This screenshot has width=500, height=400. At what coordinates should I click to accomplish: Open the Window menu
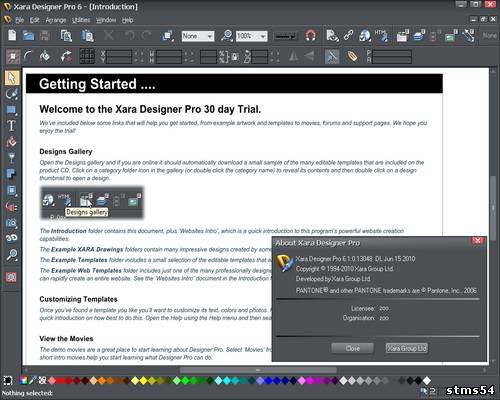pyautogui.click(x=106, y=20)
